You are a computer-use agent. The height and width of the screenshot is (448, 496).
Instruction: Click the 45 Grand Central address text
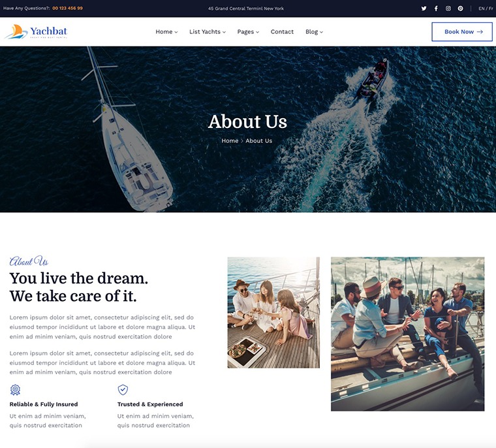[245, 8]
